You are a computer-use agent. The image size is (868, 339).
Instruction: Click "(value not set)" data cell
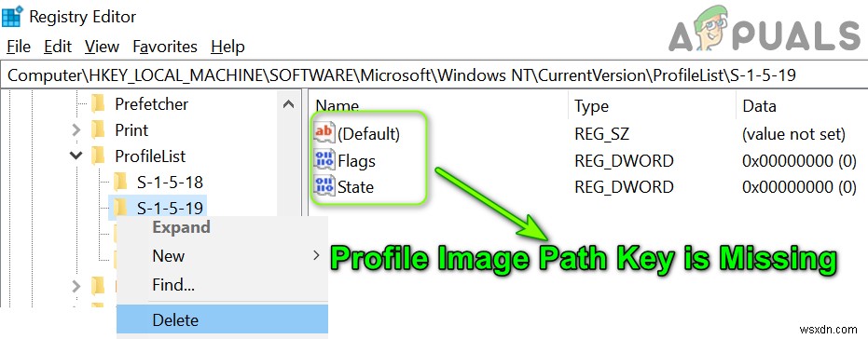(x=793, y=133)
